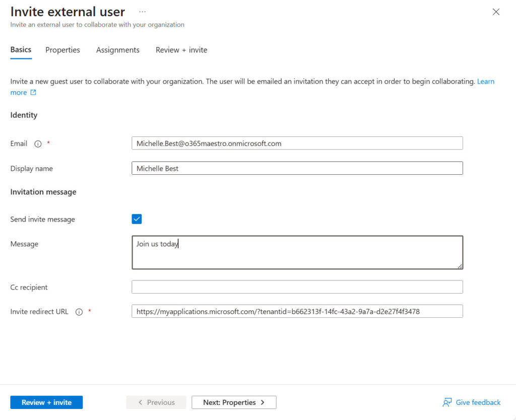Click into the Email input field
516x420 pixels.
click(x=297, y=144)
